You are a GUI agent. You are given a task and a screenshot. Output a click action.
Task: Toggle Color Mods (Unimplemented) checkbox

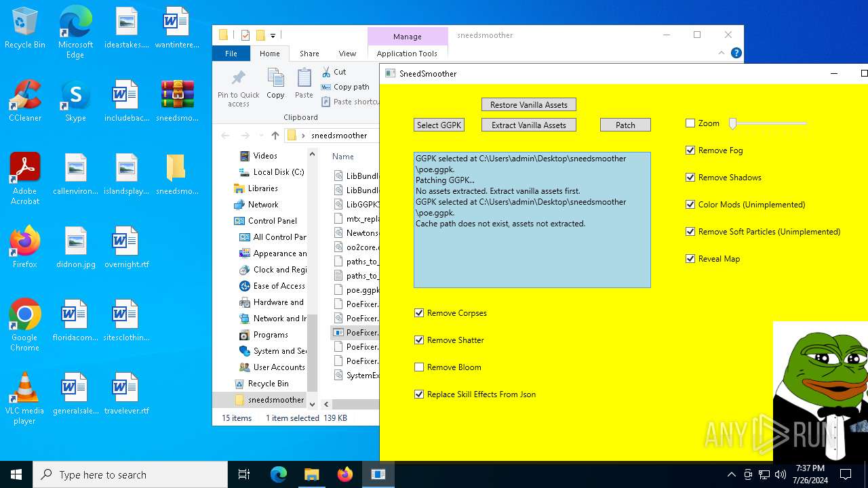coord(690,205)
